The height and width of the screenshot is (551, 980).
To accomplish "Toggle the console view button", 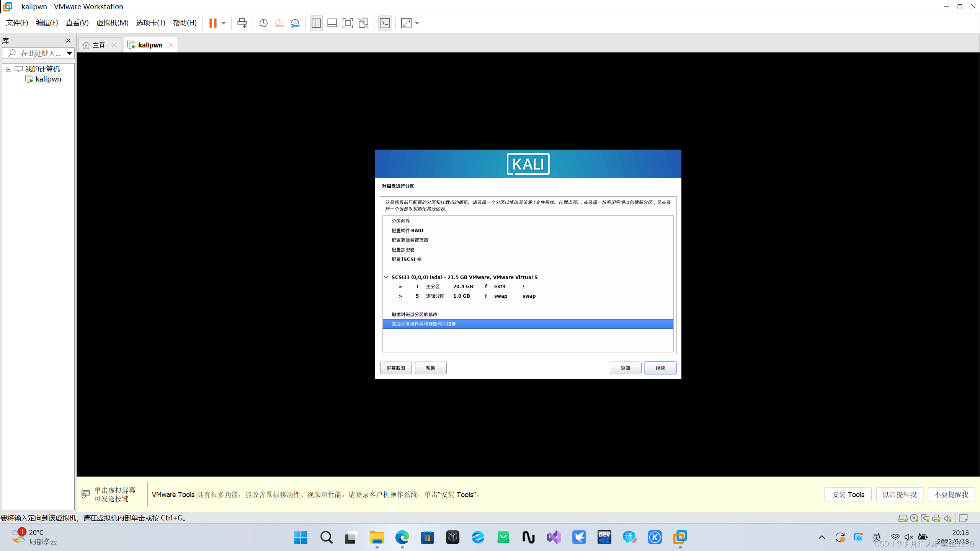I will pyautogui.click(x=385, y=23).
